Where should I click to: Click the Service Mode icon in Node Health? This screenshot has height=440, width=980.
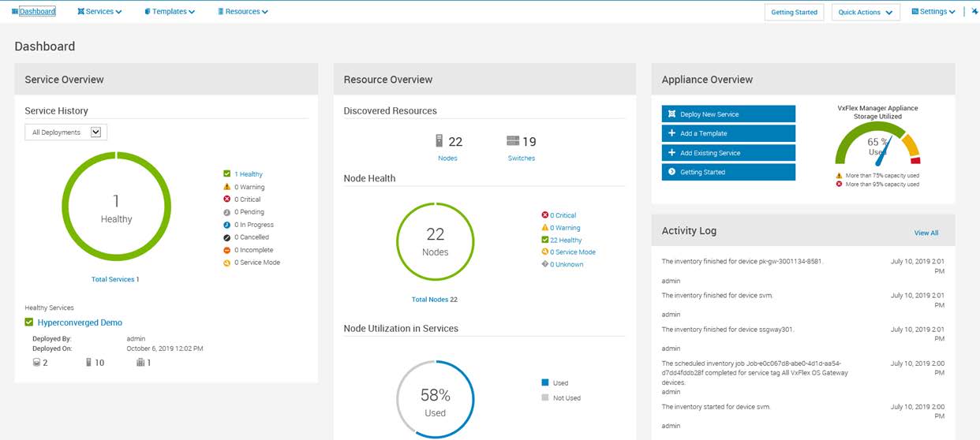tap(544, 252)
